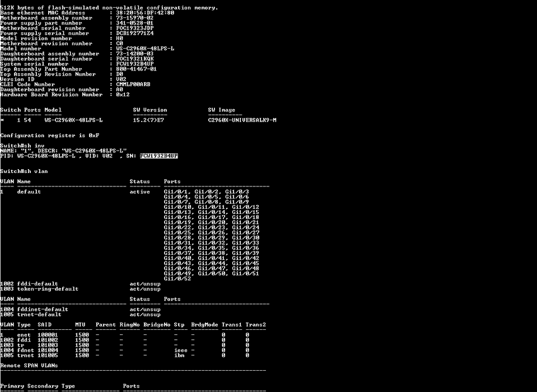
Task: Click the 'ieee' Stp value
Action: click(x=181, y=350)
